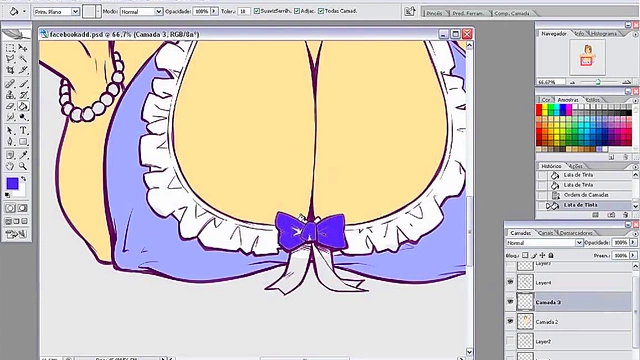640x360 pixels.
Task: Open the pattern picker dropdown arrow
Action: (x=98, y=11)
